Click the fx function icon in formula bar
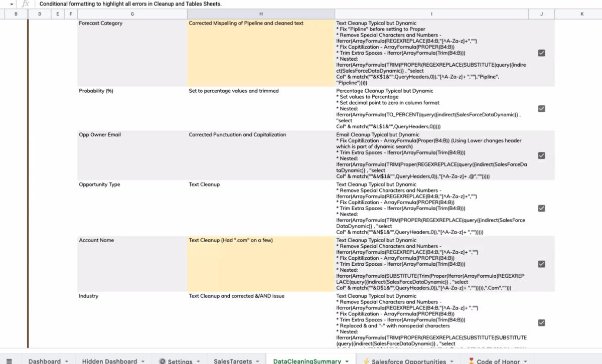 coord(26,4)
